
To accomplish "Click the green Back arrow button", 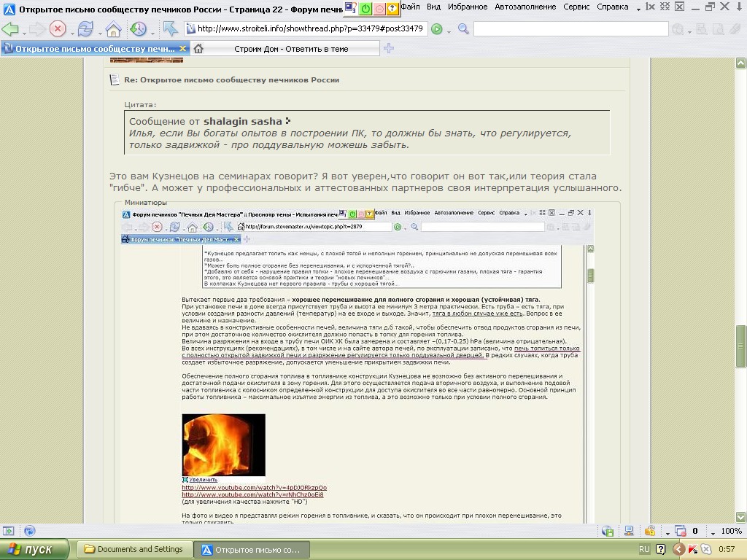I will (10, 29).
